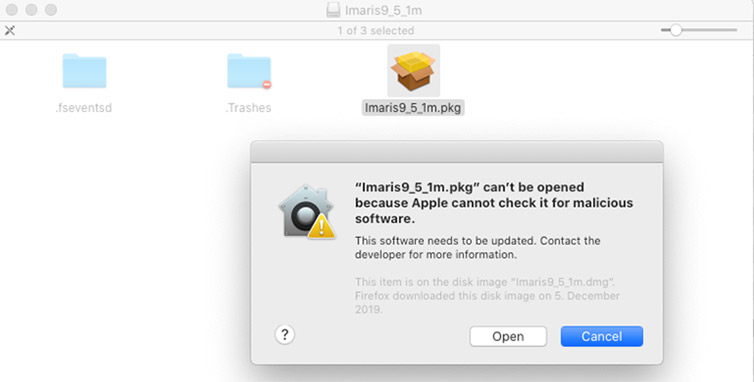
Task: Click the "1 of 3 selected" status text
Action: pyautogui.click(x=376, y=31)
